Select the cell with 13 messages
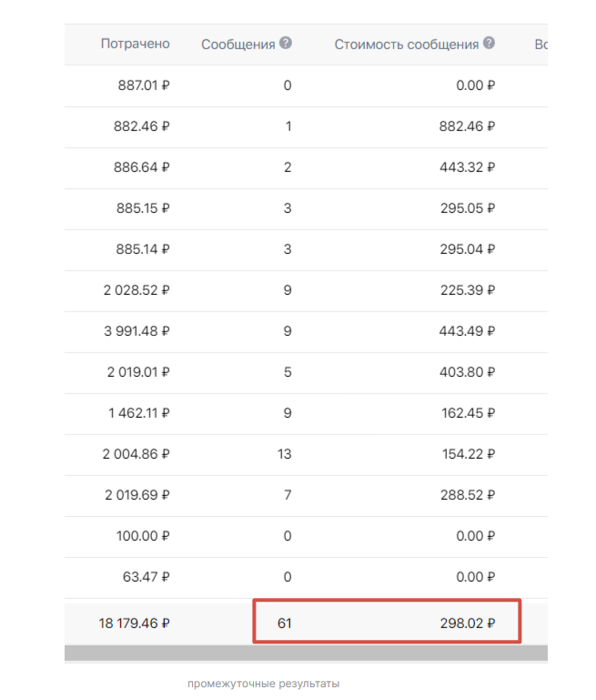 (285, 454)
